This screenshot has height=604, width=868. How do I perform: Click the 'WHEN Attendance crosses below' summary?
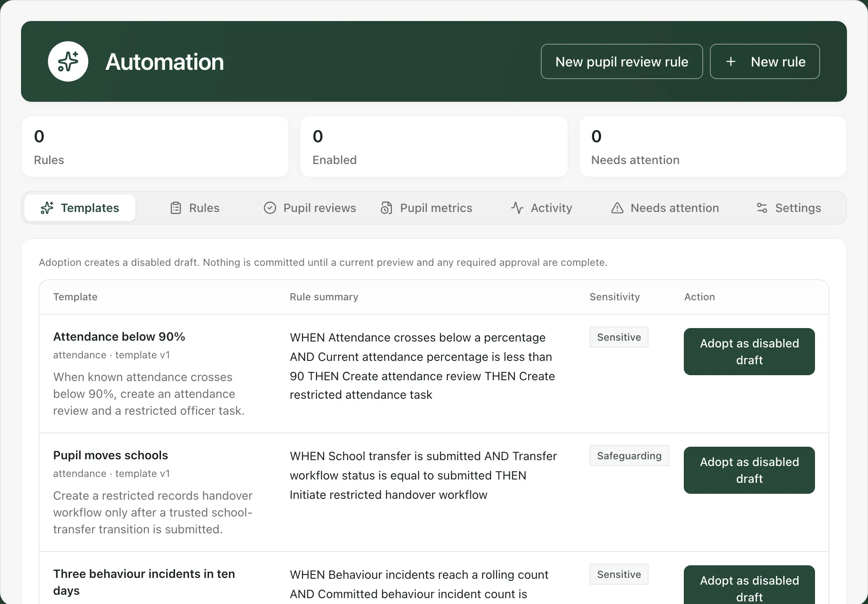tap(422, 366)
